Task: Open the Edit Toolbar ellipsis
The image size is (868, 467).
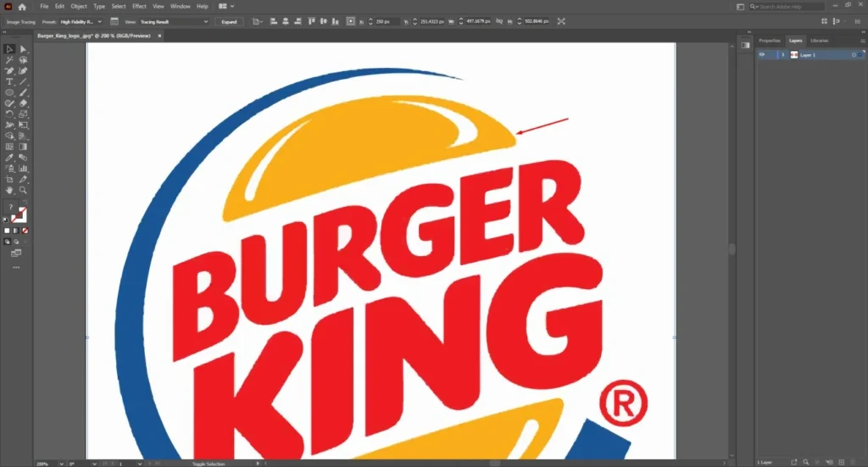Action: (x=16, y=267)
